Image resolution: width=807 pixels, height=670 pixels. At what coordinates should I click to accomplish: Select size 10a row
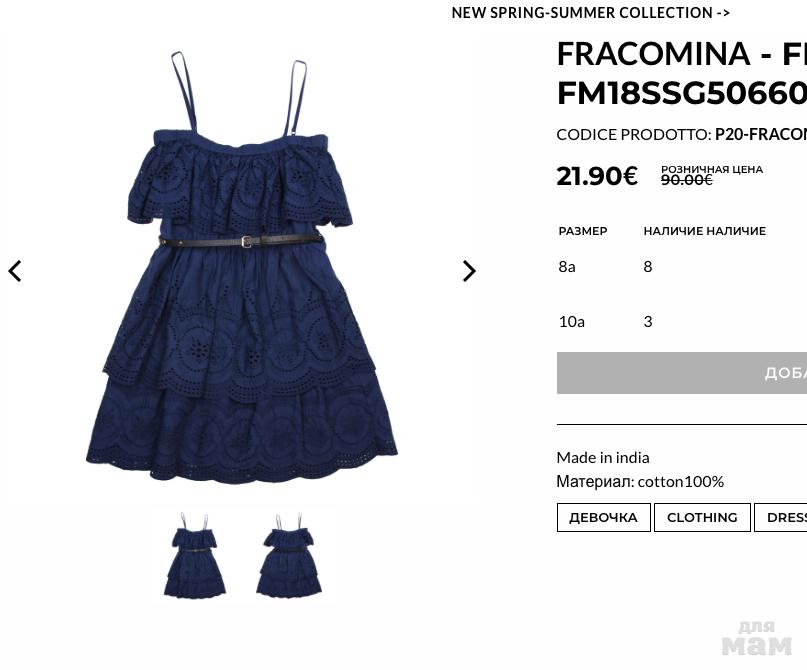point(682,322)
